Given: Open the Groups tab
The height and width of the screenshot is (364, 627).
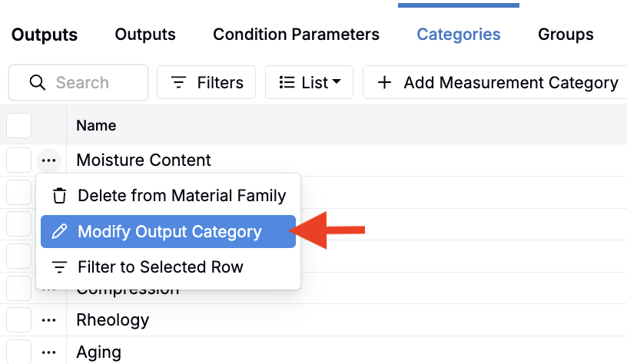Looking at the screenshot, I should 566,35.
